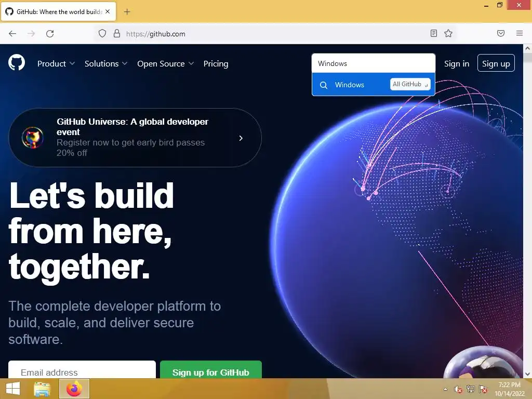This screenshot has height=399, width=532.
Task: Open a new tab with the plus icon
Action: tap(127, 12)
